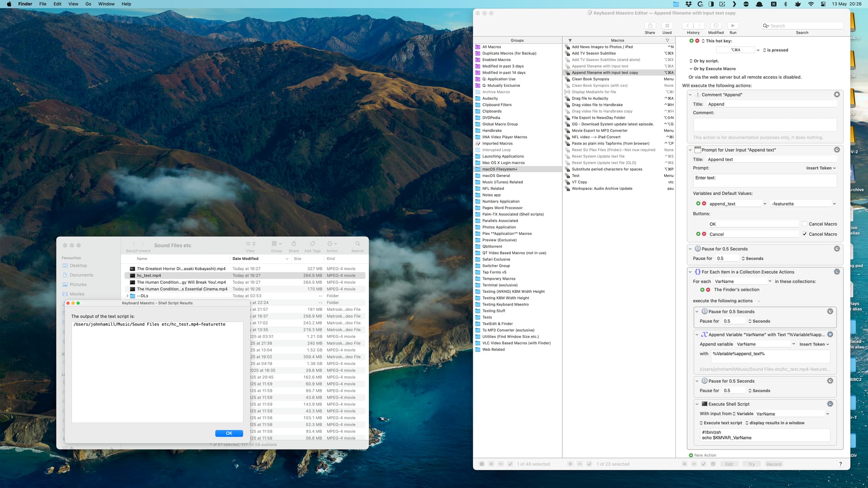This screenshot has width=868, height=488.
Task: Open the is pressed popup menu
Action: pos(775,50)
